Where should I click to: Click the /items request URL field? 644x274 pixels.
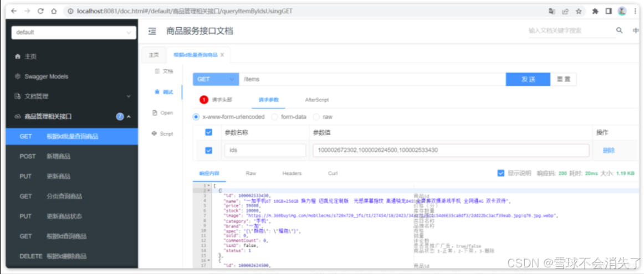pos(372,80)
